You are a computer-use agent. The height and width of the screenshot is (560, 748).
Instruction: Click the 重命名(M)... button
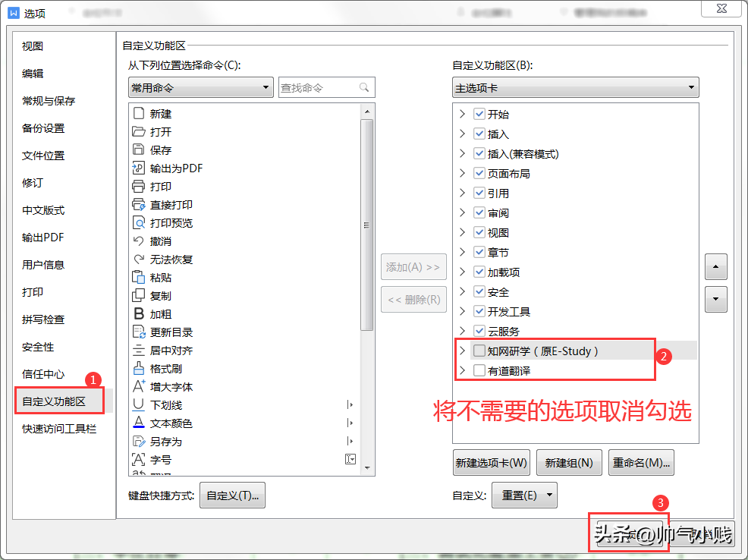[641, 463]
